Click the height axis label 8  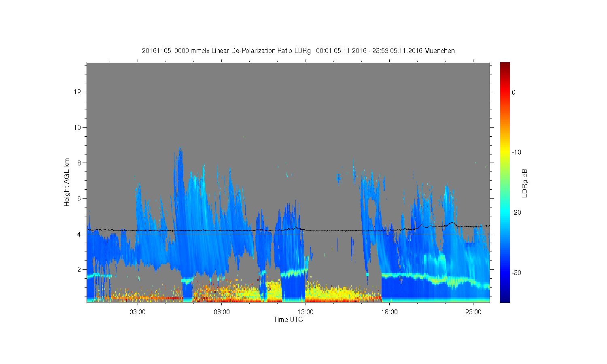point(80,163)
